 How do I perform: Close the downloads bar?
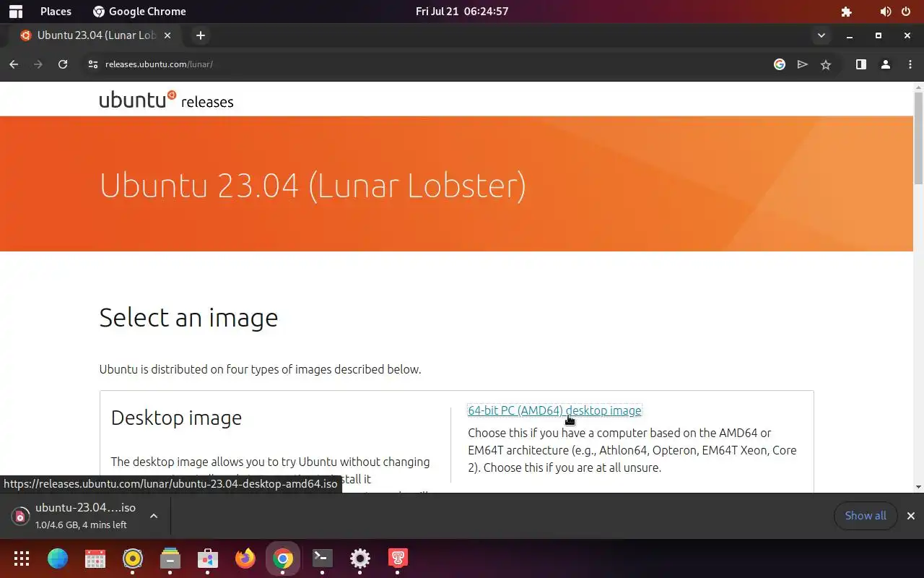[911, 516]
